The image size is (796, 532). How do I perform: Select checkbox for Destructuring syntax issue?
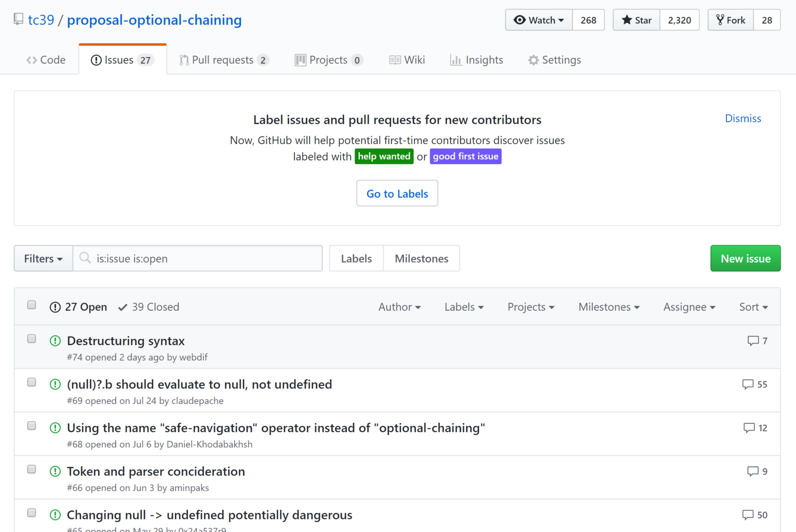coord(32,339)
